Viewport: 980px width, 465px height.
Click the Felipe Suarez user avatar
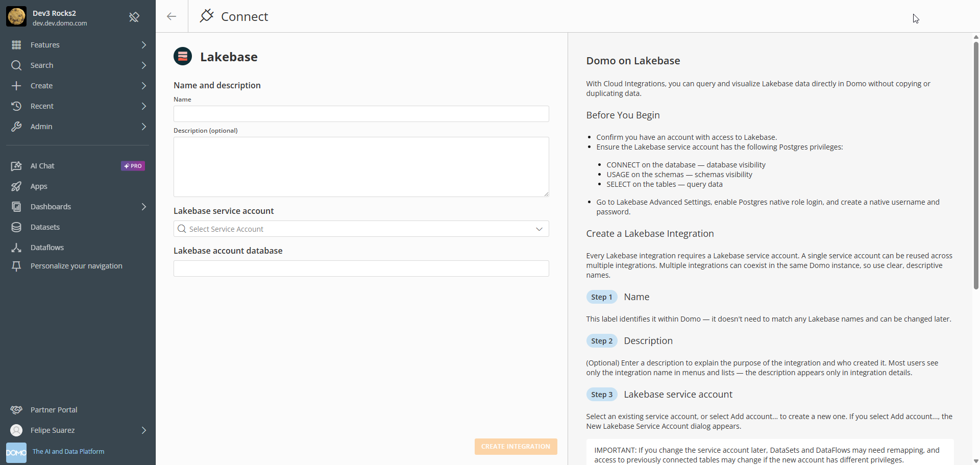tap(16, 430)
